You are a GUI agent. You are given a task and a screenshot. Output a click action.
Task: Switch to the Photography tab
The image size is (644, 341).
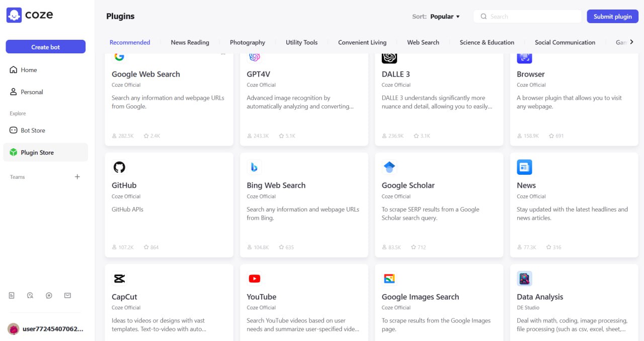click(x=247, y=43)
